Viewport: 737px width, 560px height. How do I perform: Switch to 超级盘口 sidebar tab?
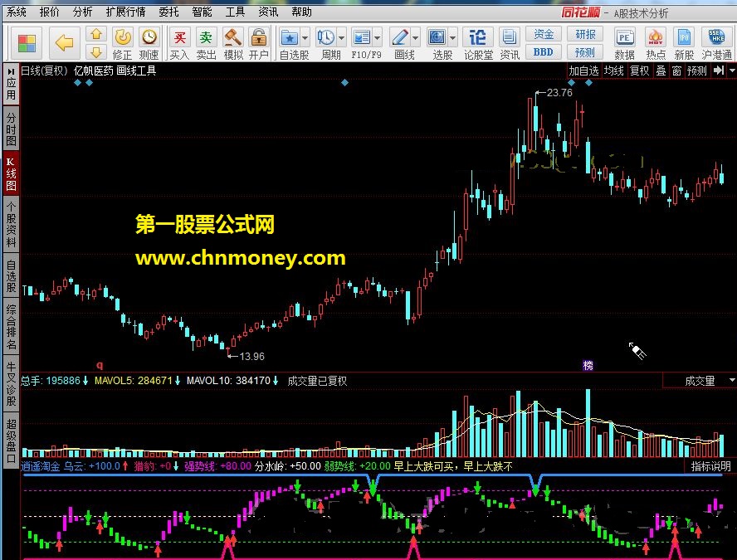click(x=11, y=441)
